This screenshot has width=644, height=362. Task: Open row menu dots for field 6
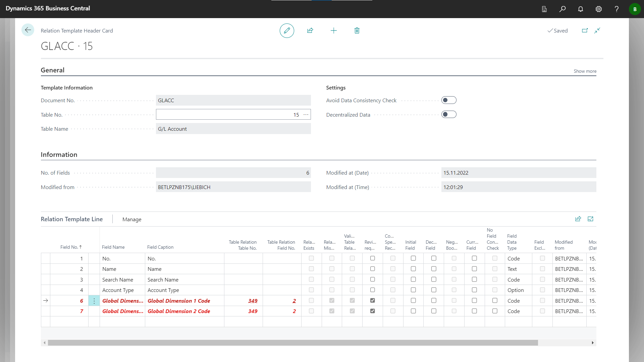[94, 301]
